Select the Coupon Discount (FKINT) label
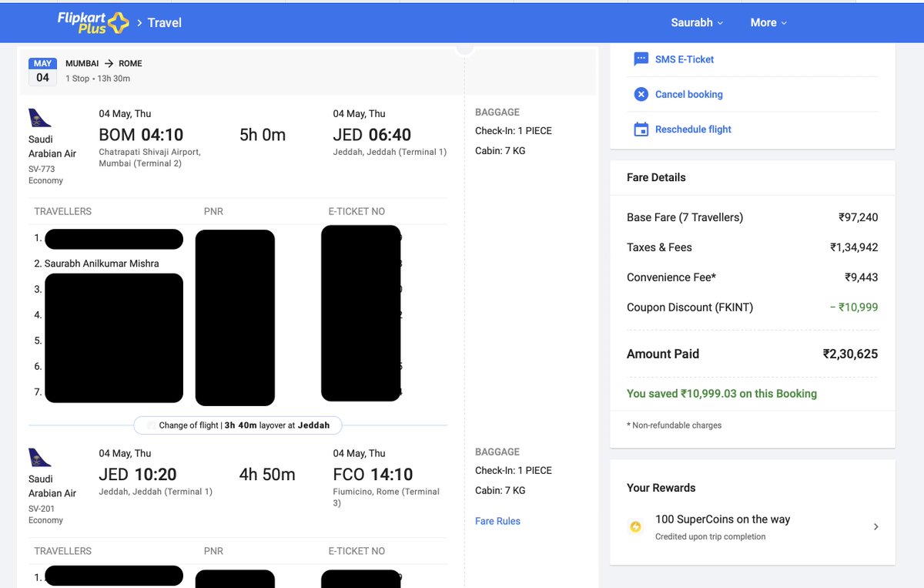Viewport: 924px width, 588px height. pyautogui.click(x=690, y=307)
